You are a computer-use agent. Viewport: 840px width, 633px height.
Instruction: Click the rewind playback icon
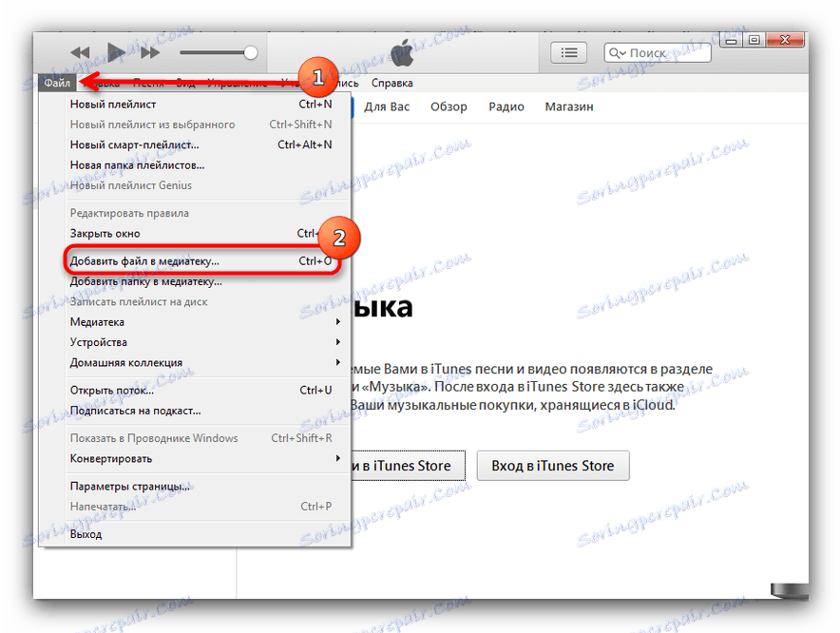80,52
